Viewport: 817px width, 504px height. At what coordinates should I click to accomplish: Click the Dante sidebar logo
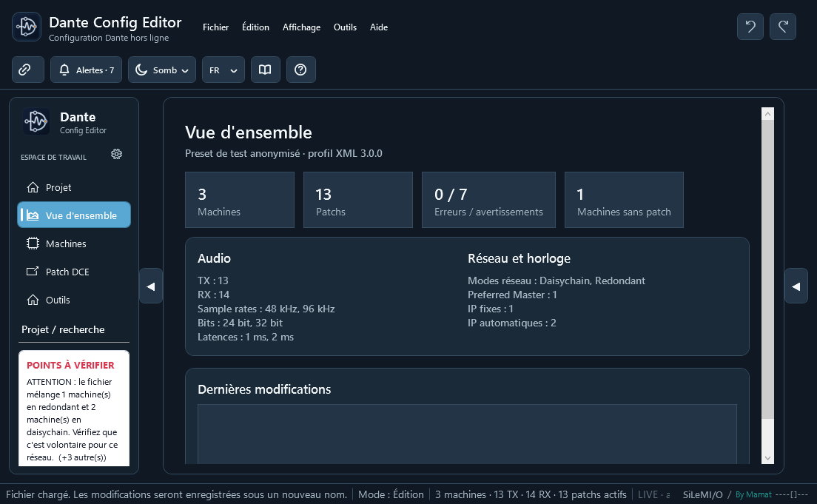pos(36,121)
